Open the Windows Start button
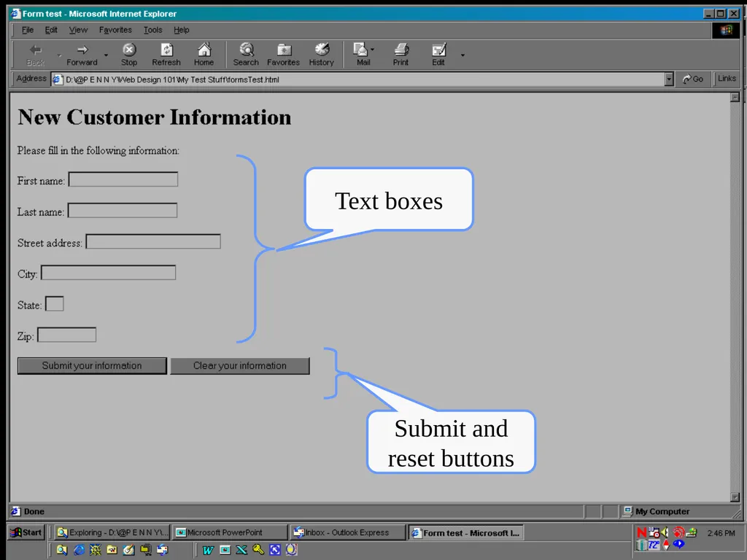Screen dimensions: 747x560 (x=27, y=532)
